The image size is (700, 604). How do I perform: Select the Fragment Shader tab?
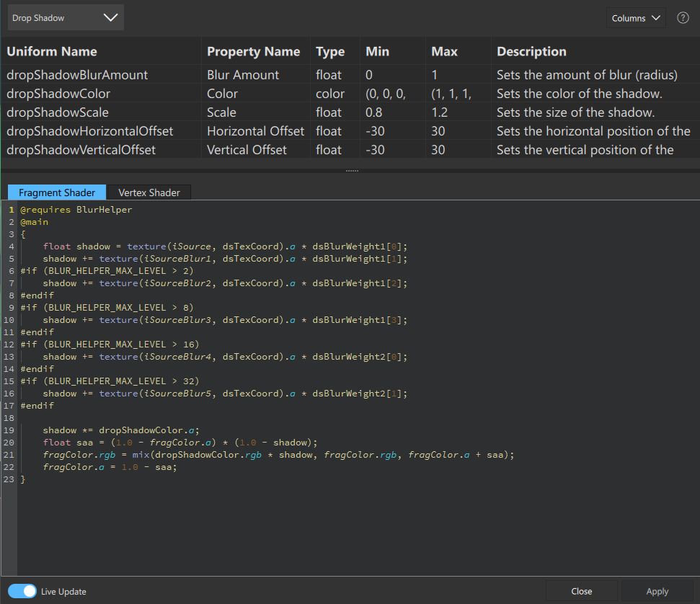[56, 192]
